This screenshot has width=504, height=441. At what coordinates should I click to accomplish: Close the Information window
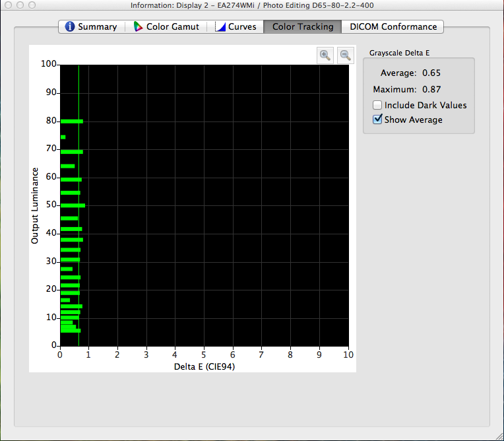pyautogui.click(x=9, y=5)
